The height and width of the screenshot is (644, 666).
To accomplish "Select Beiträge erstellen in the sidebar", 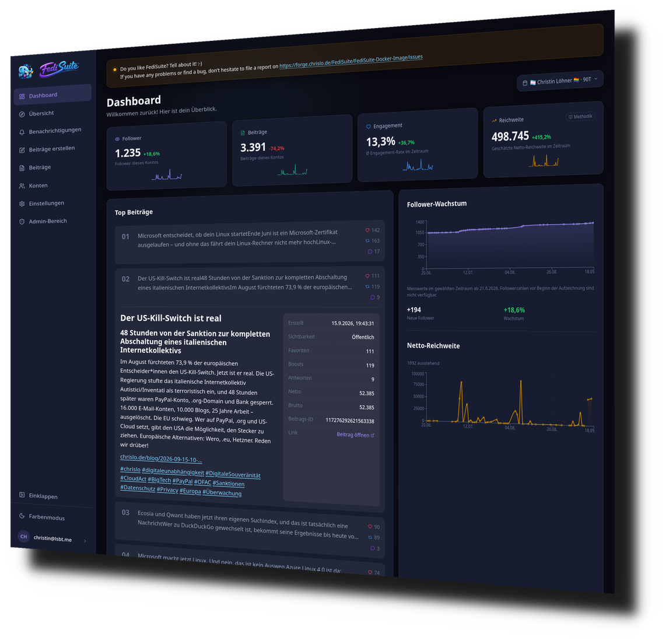I will pyautogui.click(x=52, y=149).
